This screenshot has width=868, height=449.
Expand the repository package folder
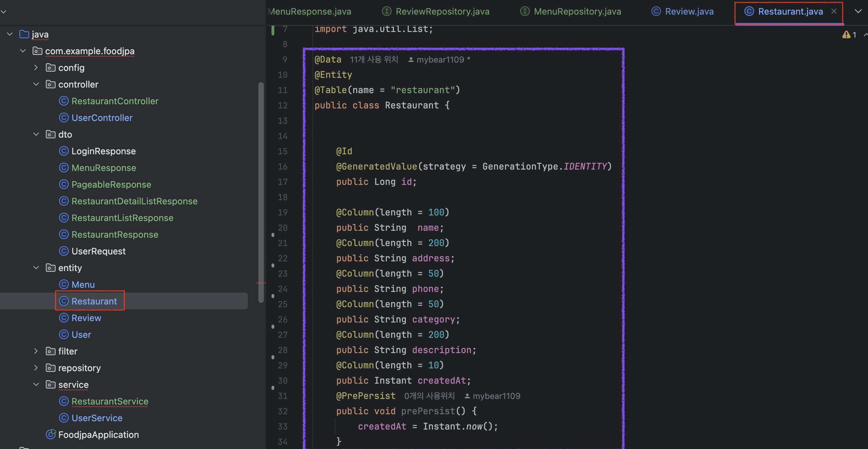(36, 368)
